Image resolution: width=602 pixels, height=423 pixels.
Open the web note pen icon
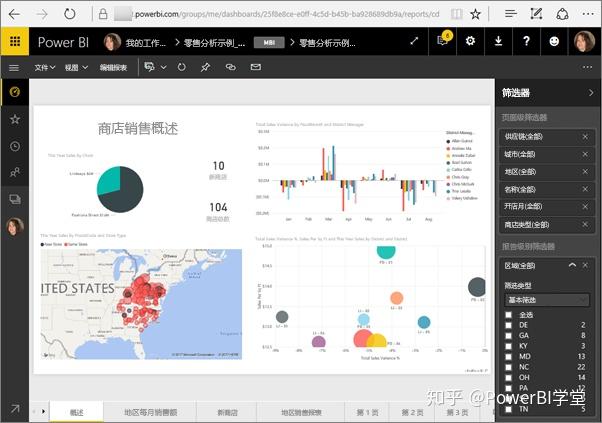tap(536, 14)
